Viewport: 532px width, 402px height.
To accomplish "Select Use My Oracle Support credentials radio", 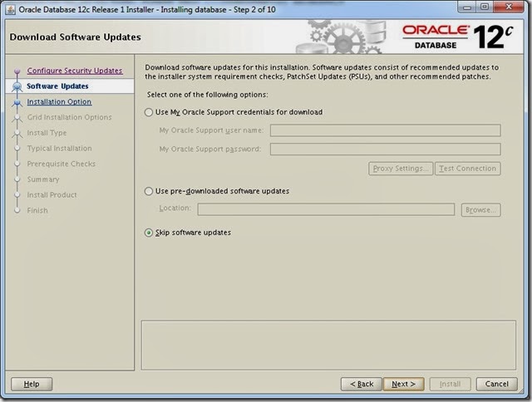I will pyautogui.click(x=149, y=112).
